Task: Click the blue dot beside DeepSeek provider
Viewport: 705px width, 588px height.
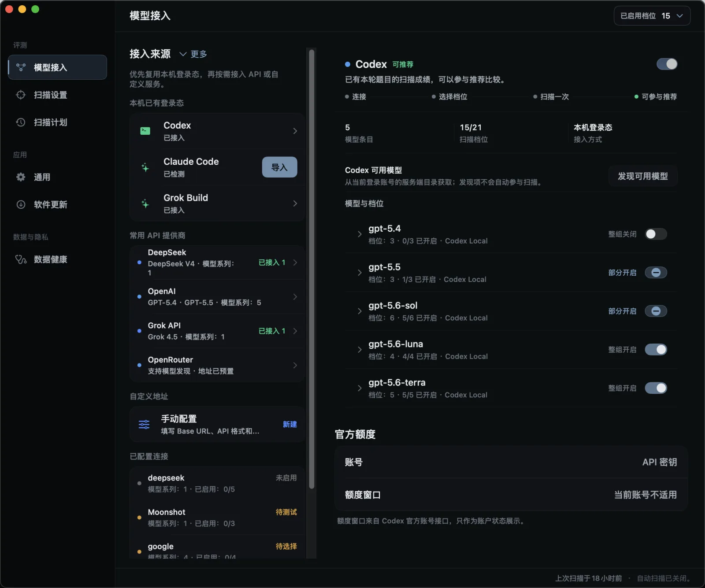Action: [139, 262]
